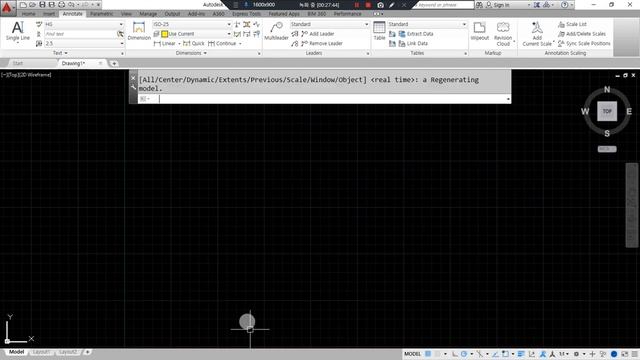Click the S compass direction on ViewCube
This screenshot has height=360, width=640.
[607, 133]
